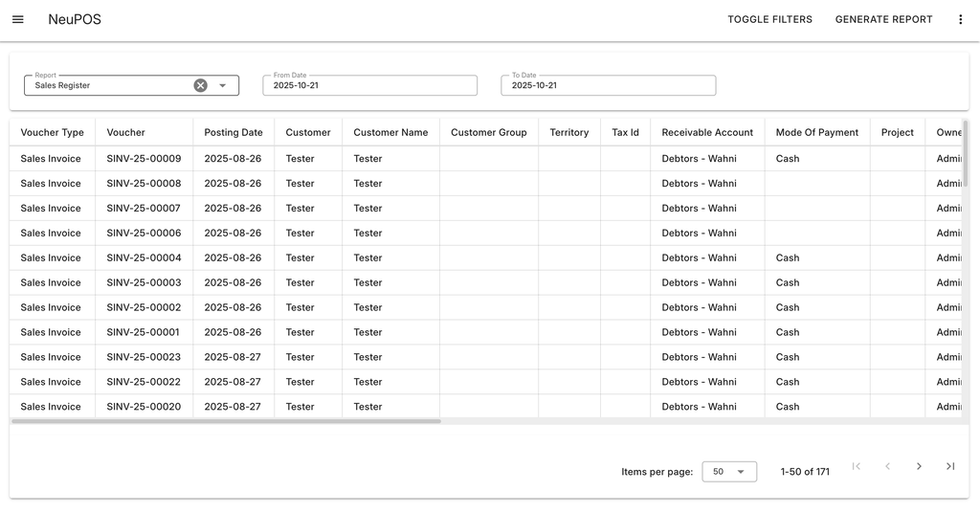Click the Mode Of Payment column header
The image size is (980, 514).
(817, 132)
